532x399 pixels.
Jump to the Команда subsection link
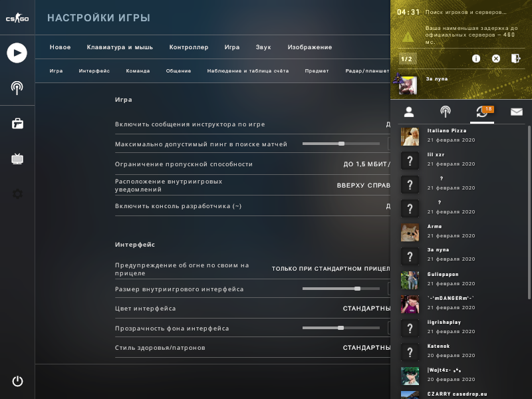pos(138,71)
